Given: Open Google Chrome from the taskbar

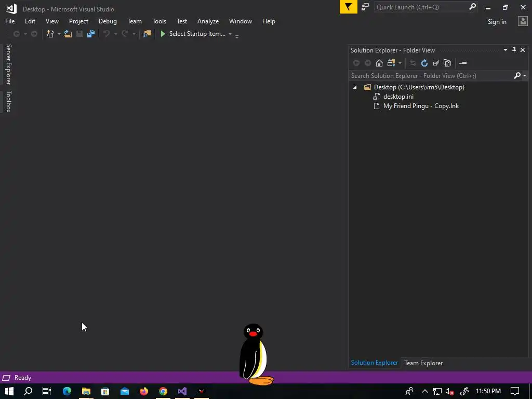Looking at the screenshot, I should pyautogui.click(x=163, y=391).
